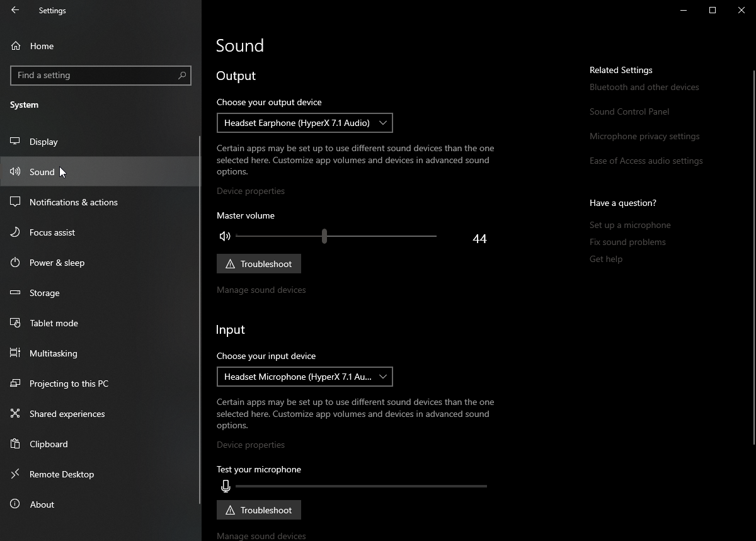Screen dimensions: 756x541
Task: Open the Home icon in the sidebar
Action: point(14,45)
